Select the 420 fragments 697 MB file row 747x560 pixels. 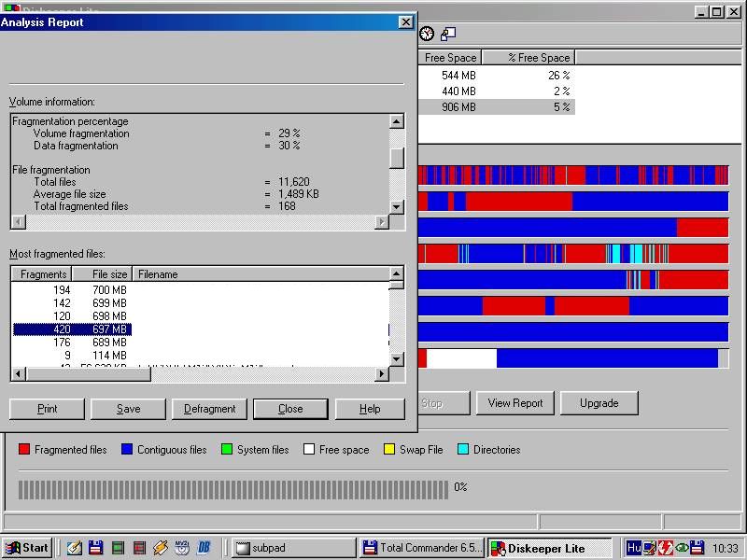point(72,329)
